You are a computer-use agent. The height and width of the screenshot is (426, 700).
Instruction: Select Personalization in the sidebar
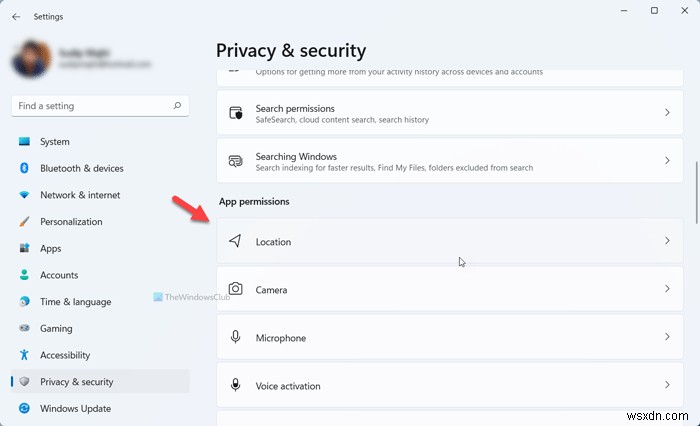click(71, 222)
